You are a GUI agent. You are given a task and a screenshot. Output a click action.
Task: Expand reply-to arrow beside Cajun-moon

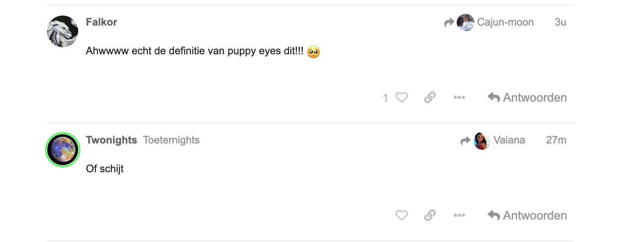coord(449,22)
